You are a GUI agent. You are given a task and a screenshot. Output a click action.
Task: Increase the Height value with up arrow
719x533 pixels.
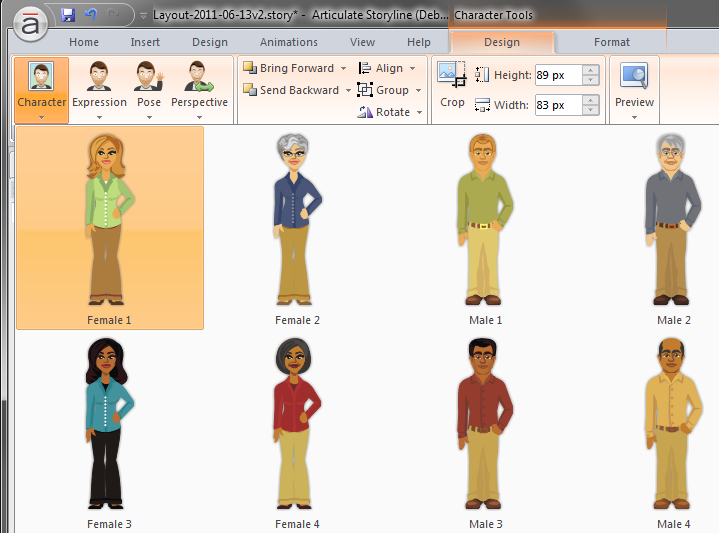pos(591,70)
